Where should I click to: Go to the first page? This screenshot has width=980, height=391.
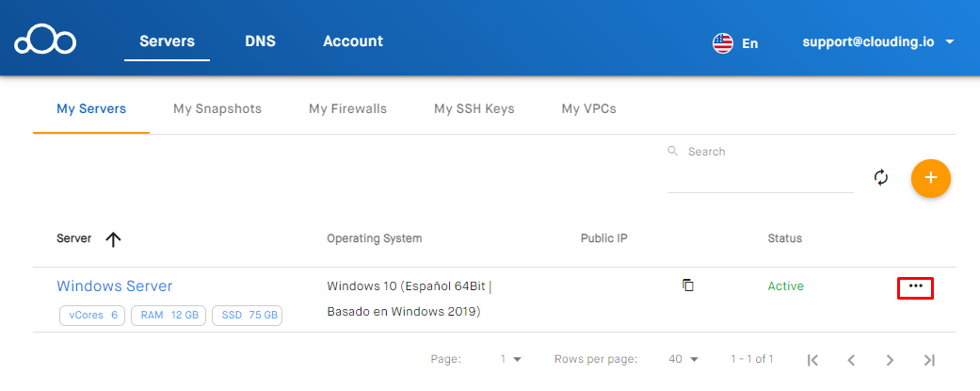[813, 360]
